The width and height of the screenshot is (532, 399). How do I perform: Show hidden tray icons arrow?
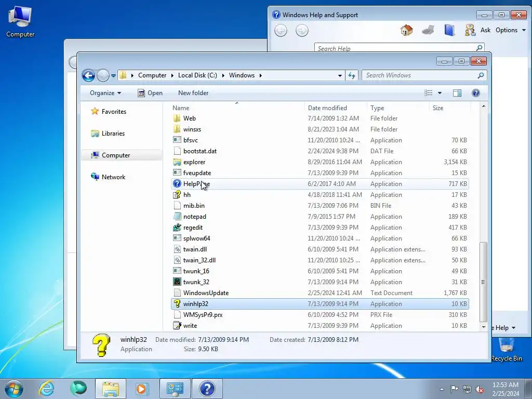442,389
